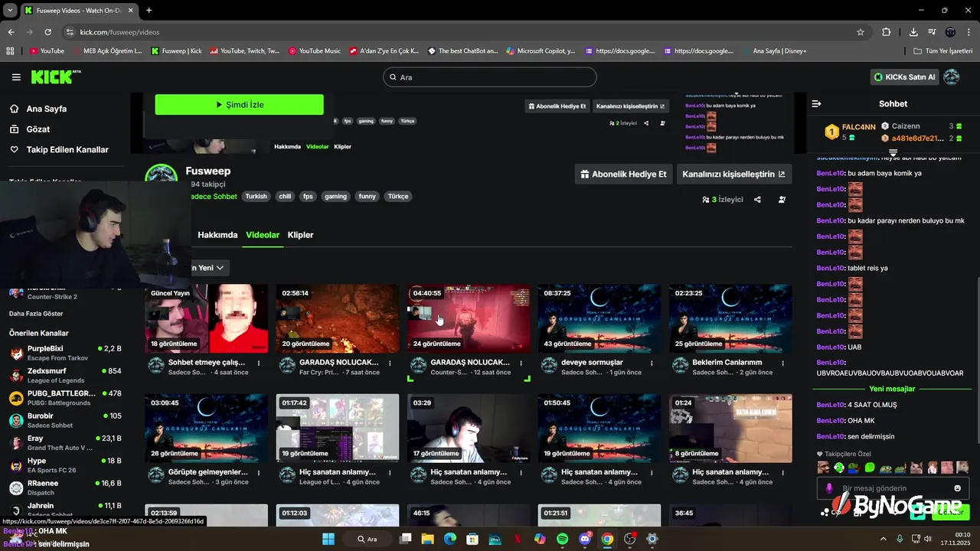The image size is (980, 551).
Task: Open Chrome extensions puzzle icon
Action: (887, 32)
